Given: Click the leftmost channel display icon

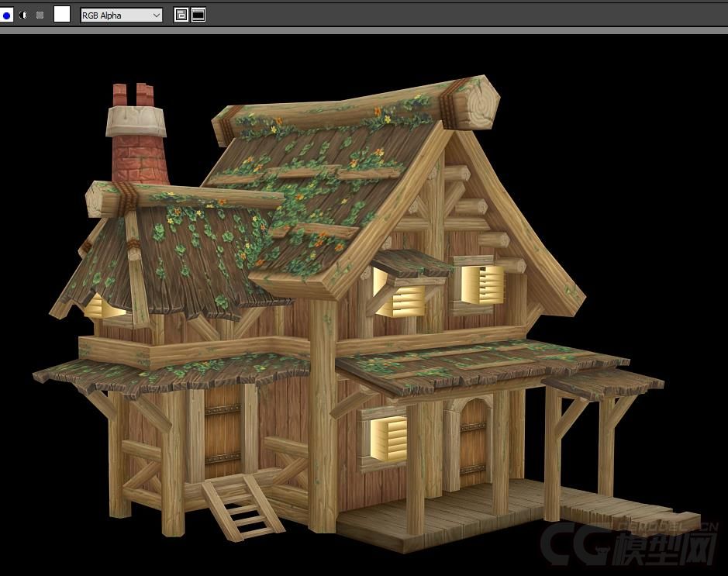Looking at the screenshot, I should point(6,14).
